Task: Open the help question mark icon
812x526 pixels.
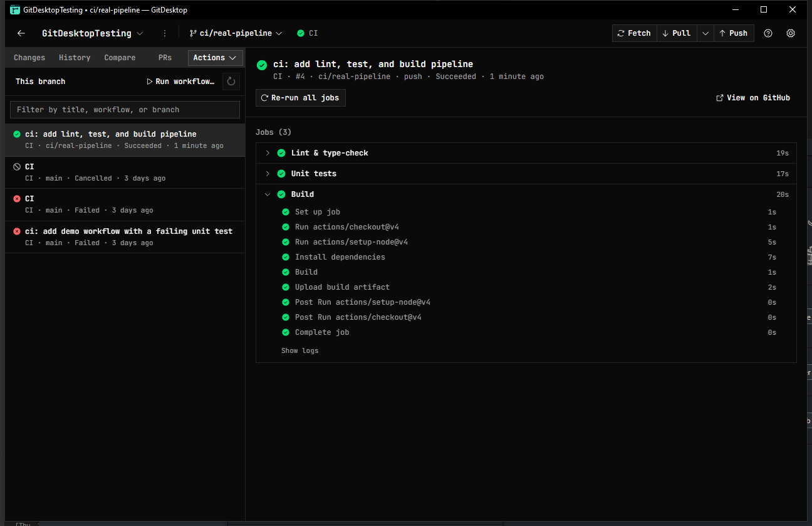Action: click(768, 33)
